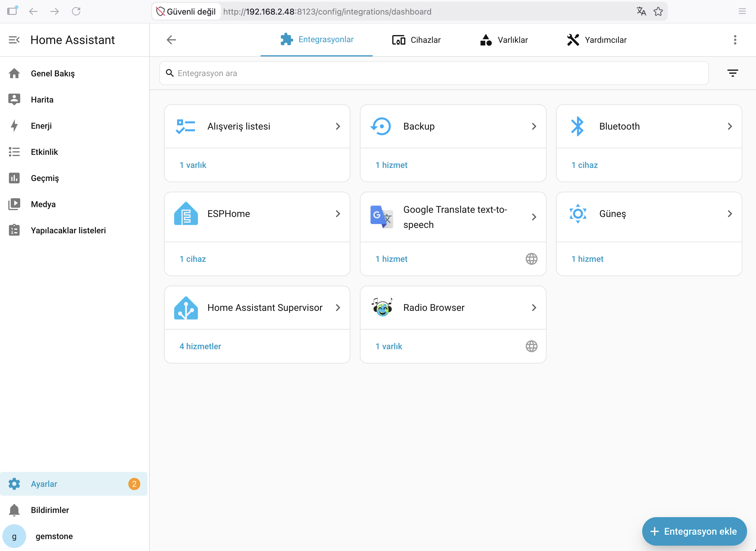Switch to the Yardımcılar tab
Screen dimensions: 756x551
[x=597, y=40]
